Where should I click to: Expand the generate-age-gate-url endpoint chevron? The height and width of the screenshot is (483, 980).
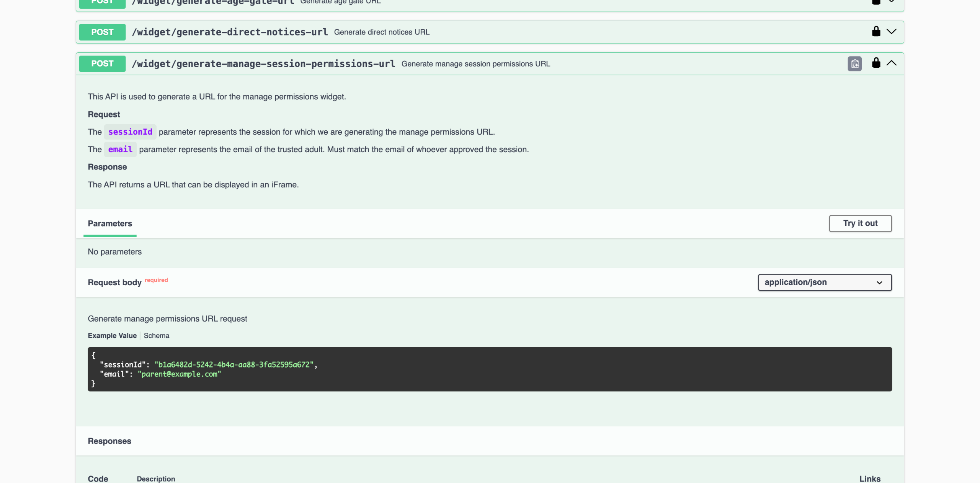[891, 2]
